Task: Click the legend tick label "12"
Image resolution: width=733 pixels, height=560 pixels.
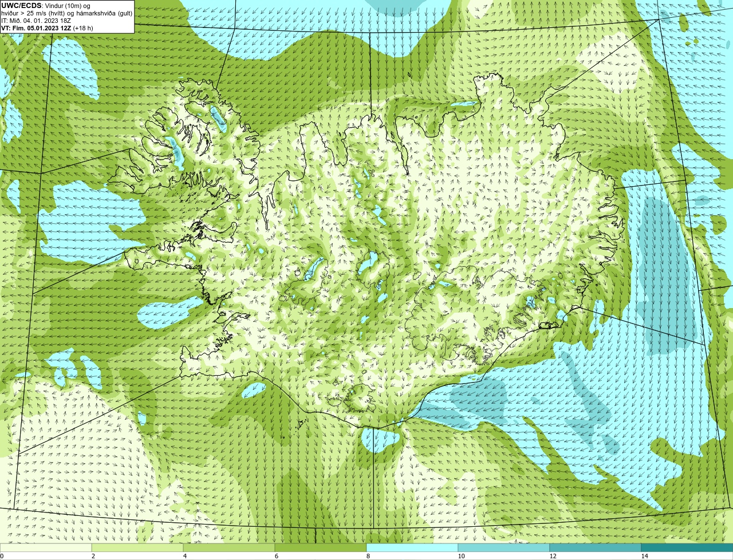Action: 553,556
